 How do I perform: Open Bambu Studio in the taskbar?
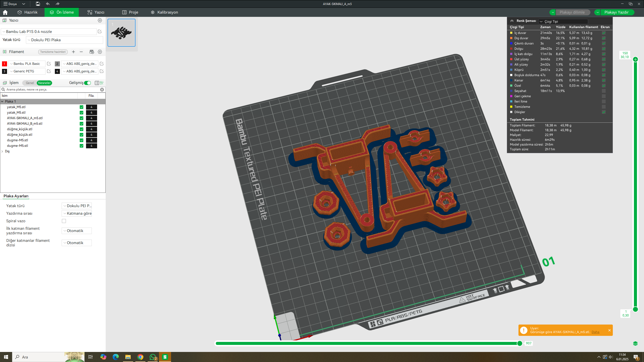coord(165,357)
